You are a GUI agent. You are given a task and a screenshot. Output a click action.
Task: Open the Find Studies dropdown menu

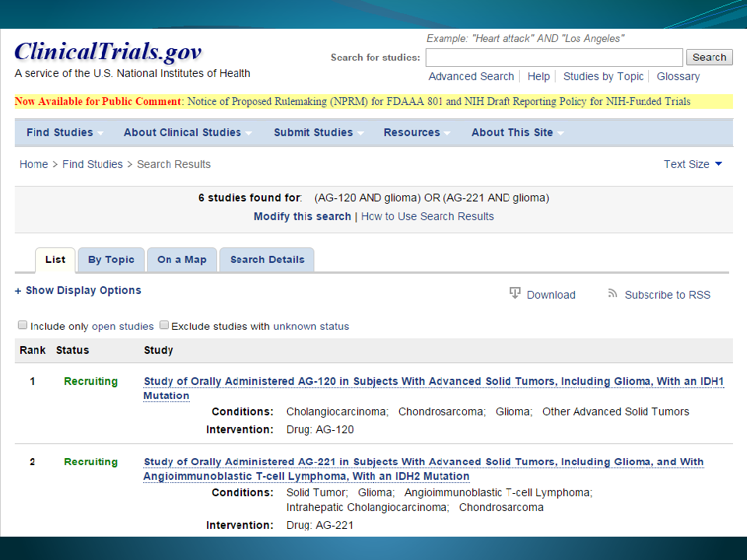tap(65, 132)
